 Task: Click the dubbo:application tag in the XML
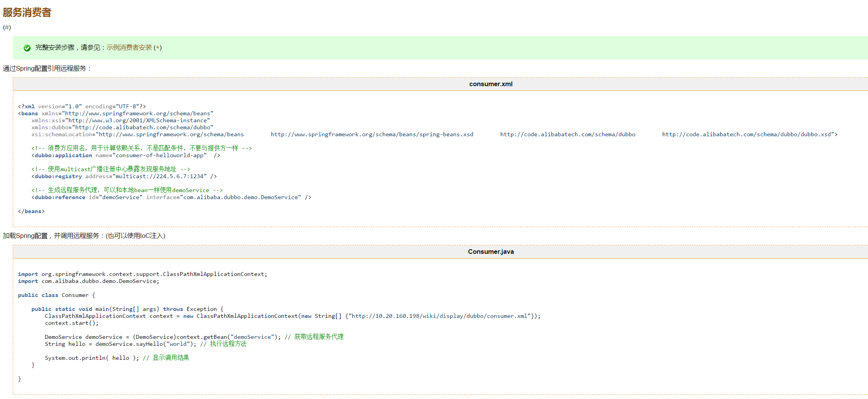point(63,155)
